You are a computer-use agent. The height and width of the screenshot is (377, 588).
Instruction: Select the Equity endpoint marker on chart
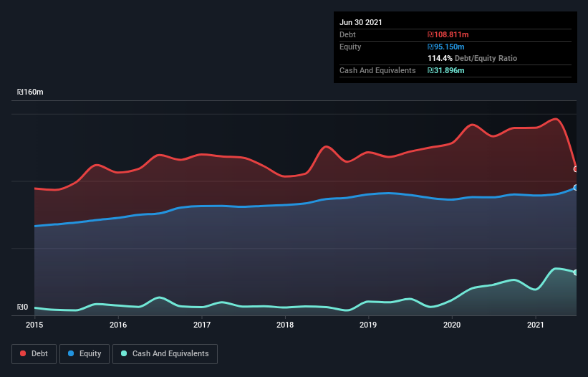[x=576, y=188]
